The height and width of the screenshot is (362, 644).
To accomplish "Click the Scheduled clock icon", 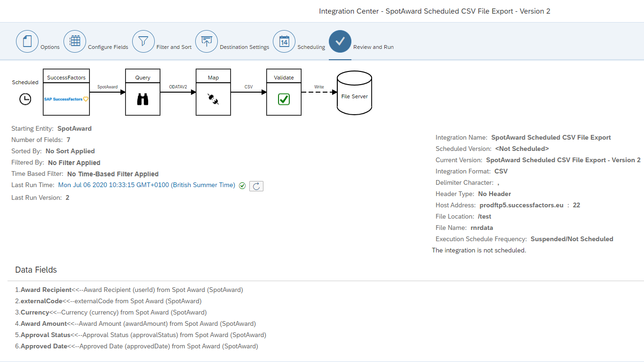I will pos(25,99).
